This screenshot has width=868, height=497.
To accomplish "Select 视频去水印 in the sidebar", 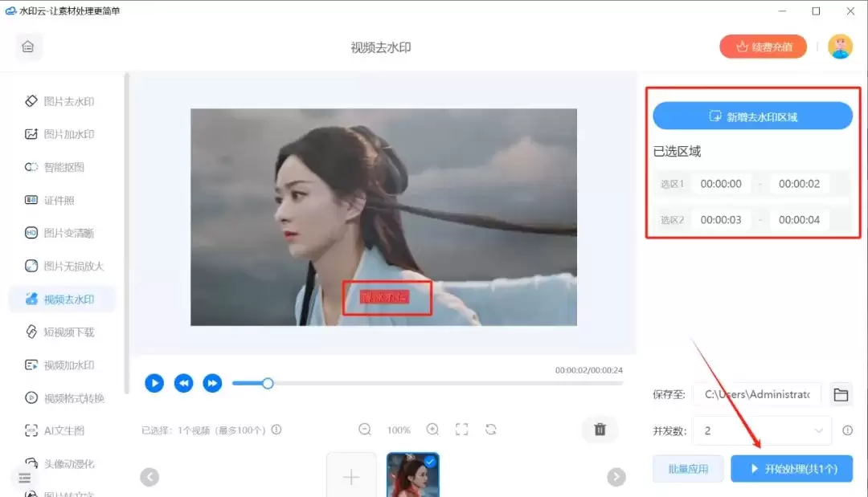I will click(62, 299).
